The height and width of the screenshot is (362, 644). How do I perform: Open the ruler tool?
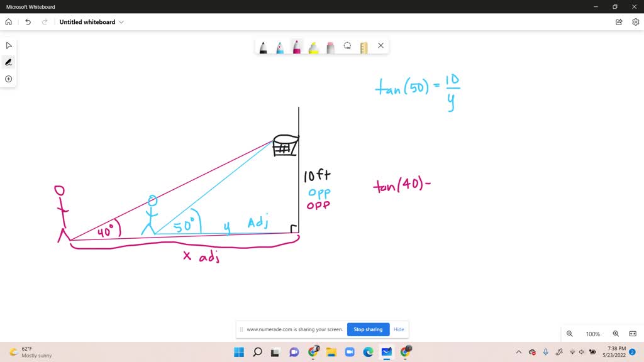coord(364,46)
